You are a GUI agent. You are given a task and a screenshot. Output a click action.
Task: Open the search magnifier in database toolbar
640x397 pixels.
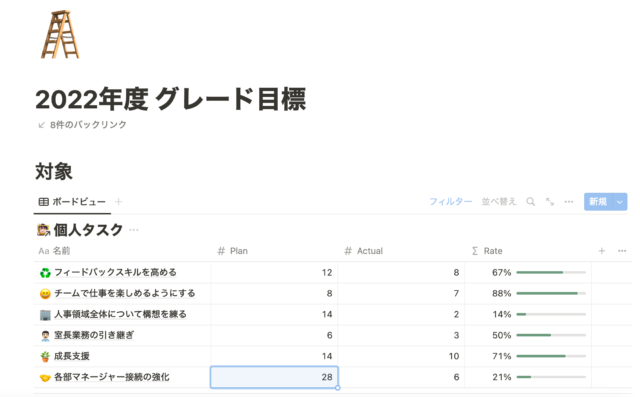530,202
